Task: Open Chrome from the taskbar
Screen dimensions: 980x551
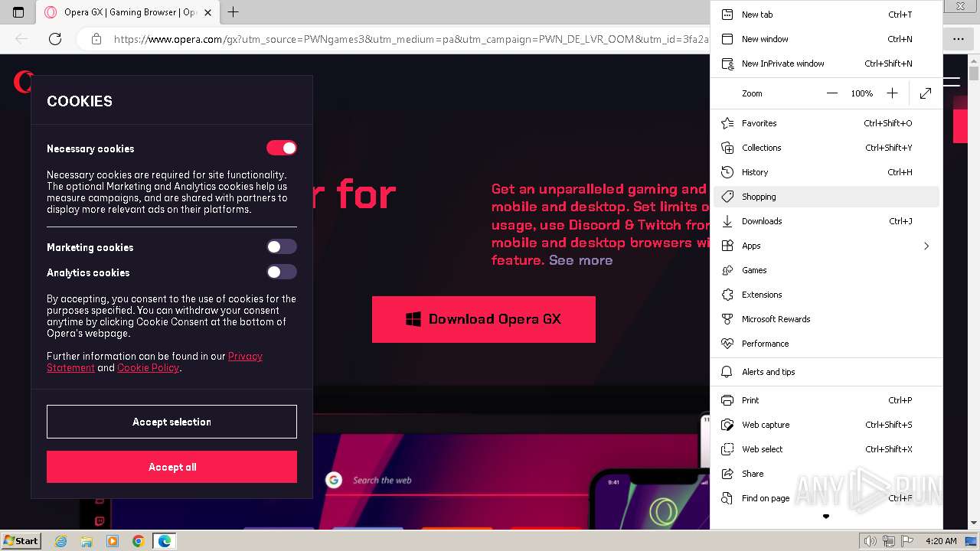Action: 138,541
